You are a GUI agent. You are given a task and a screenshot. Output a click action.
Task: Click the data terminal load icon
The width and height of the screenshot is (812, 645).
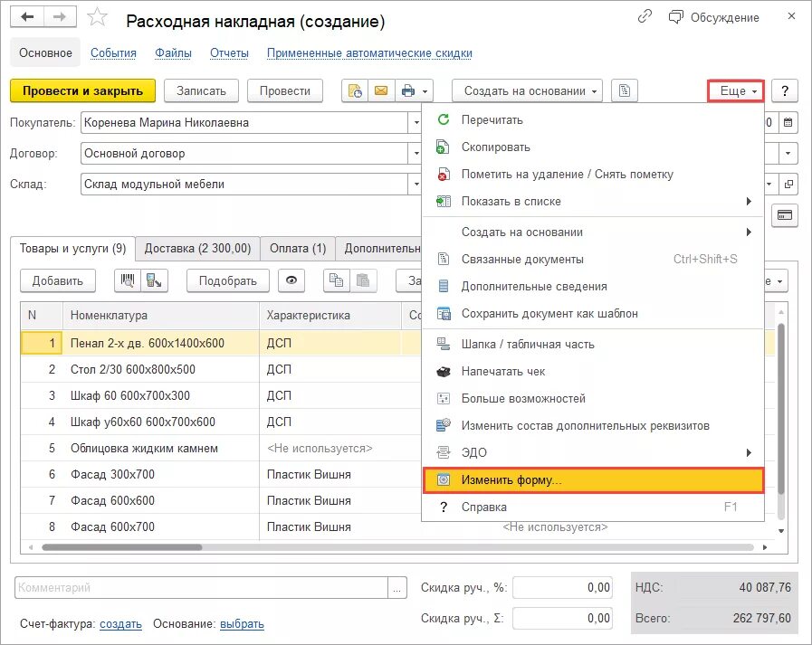154,280
